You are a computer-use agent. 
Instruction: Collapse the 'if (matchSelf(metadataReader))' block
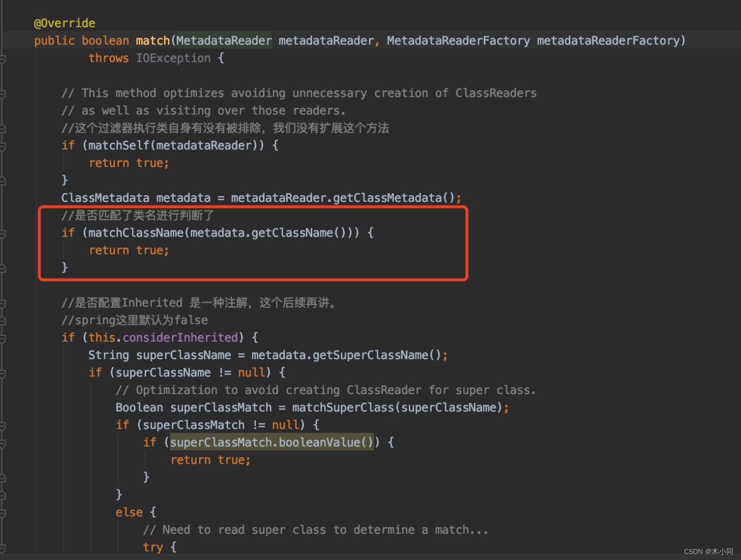coord(2,146)
